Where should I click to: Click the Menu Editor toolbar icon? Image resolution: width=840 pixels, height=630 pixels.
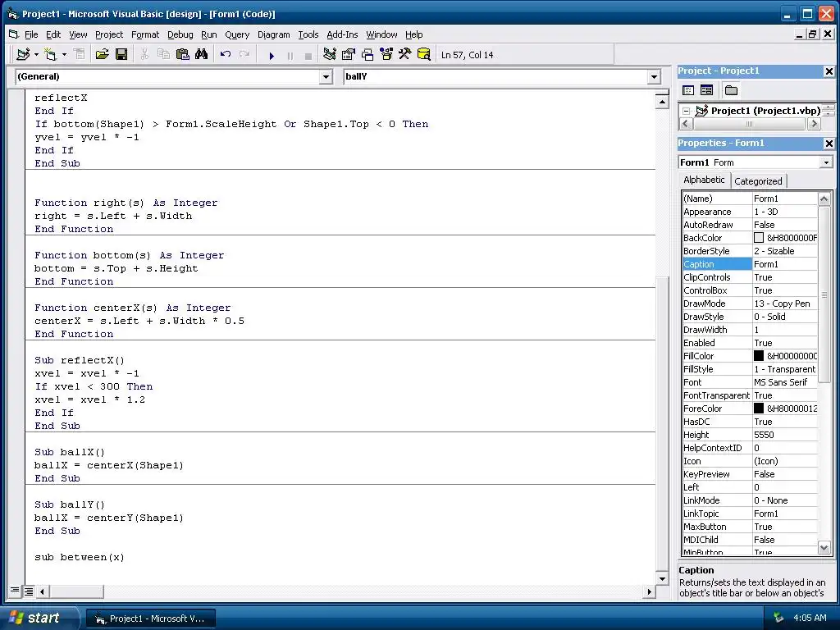pyautogui.click(x=80, y=55)
